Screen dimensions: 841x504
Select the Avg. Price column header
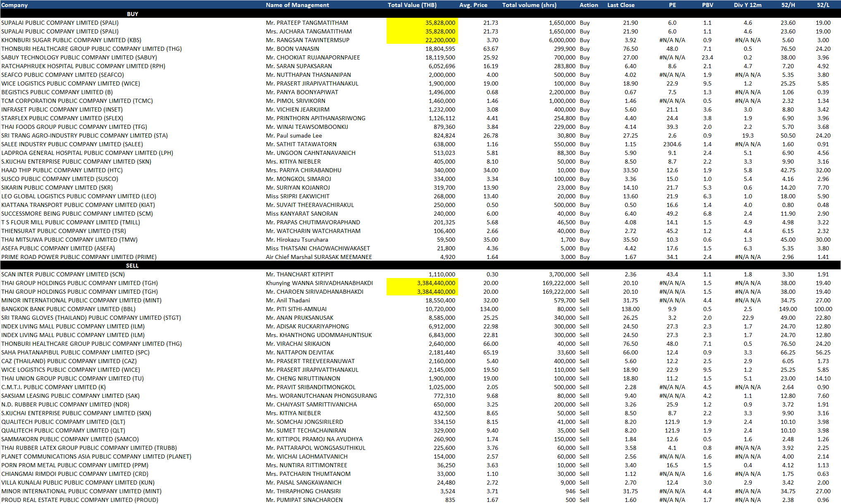coord(473,5)
